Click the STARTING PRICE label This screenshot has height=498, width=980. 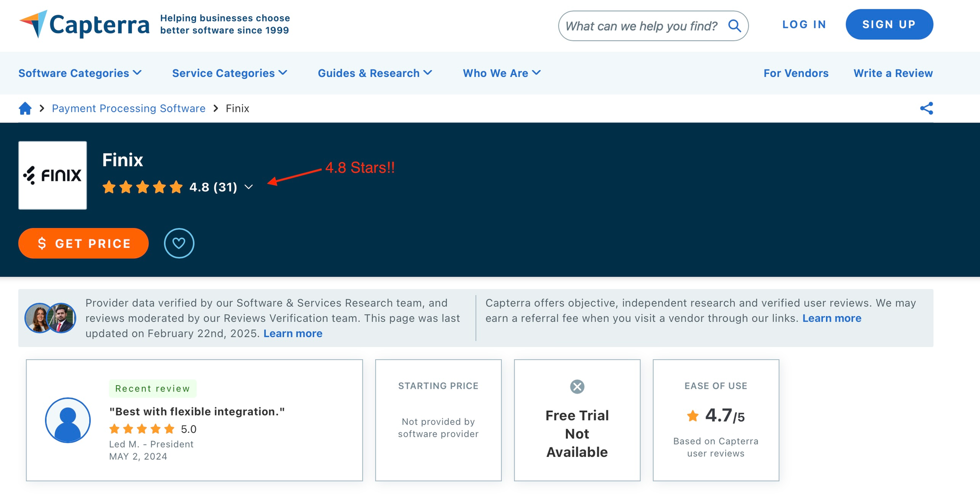pos(439,386)
